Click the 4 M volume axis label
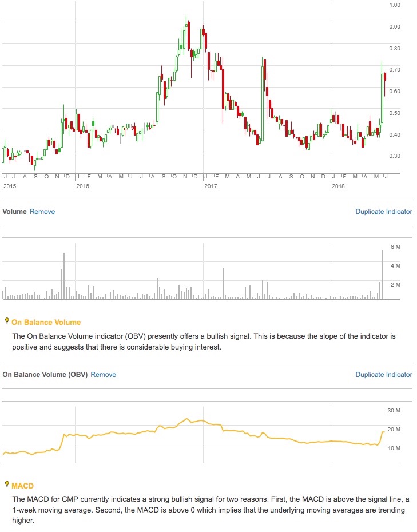Screen dimensions: 417x532 click(395, 265)
